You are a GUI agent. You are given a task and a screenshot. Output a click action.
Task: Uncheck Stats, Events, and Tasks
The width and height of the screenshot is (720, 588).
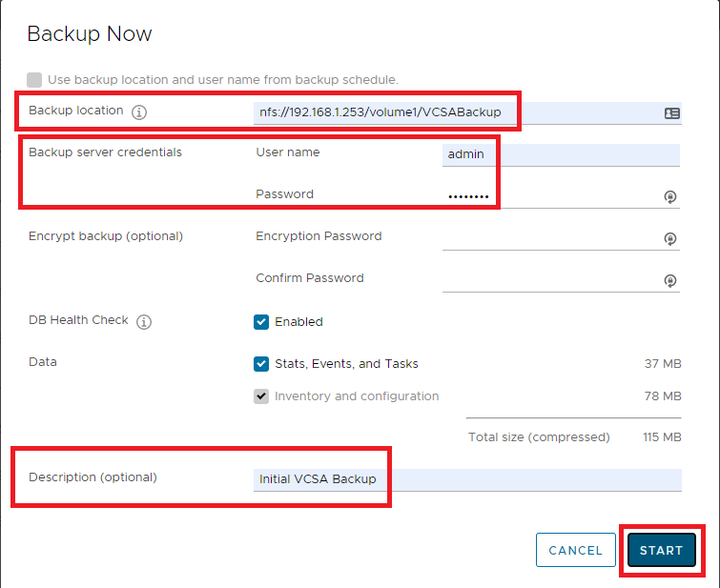[x=261, y=364]
